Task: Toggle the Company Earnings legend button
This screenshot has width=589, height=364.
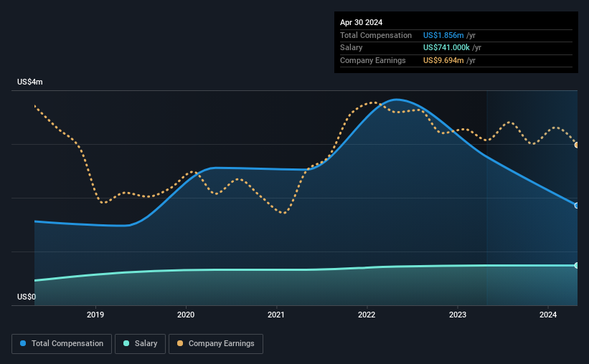Action: [216, 344]
